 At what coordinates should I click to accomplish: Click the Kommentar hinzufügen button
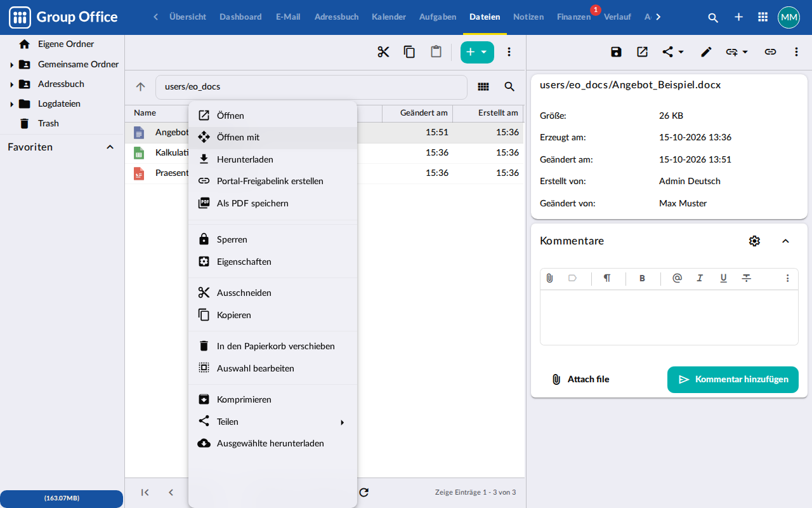click(x=733, y=380)
